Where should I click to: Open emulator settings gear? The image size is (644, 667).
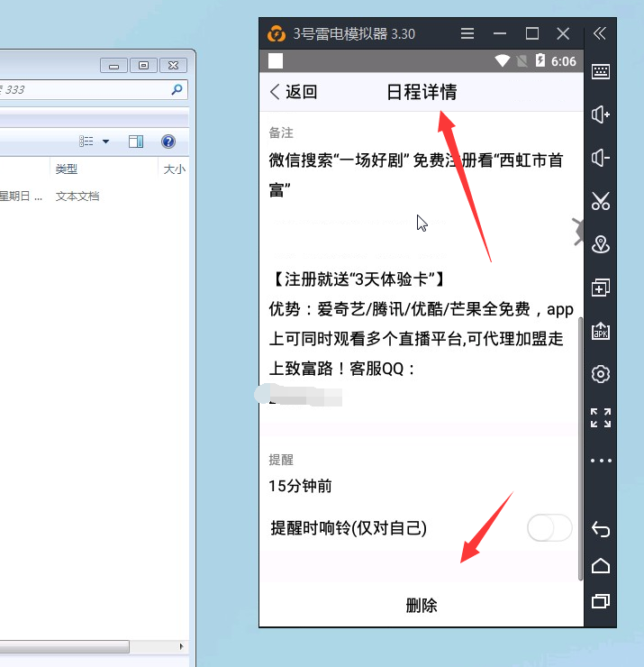coord(600,374)
